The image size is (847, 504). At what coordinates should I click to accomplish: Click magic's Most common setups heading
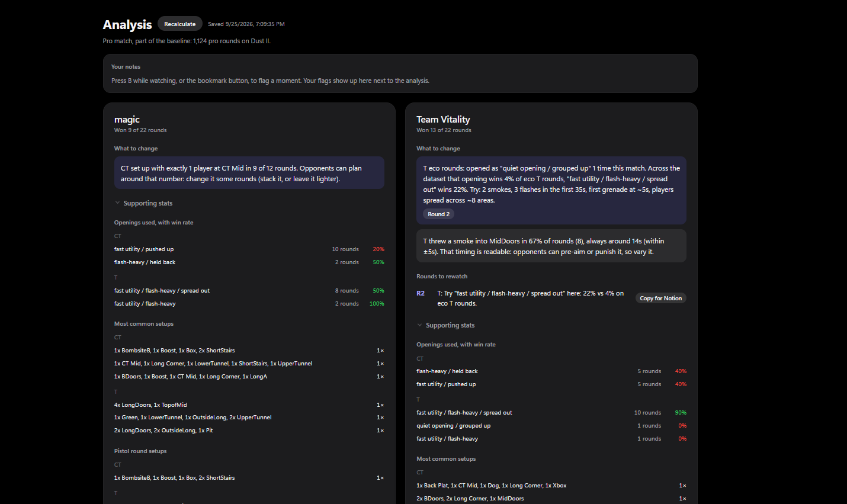pyautogui.click(x=144, y=324)
